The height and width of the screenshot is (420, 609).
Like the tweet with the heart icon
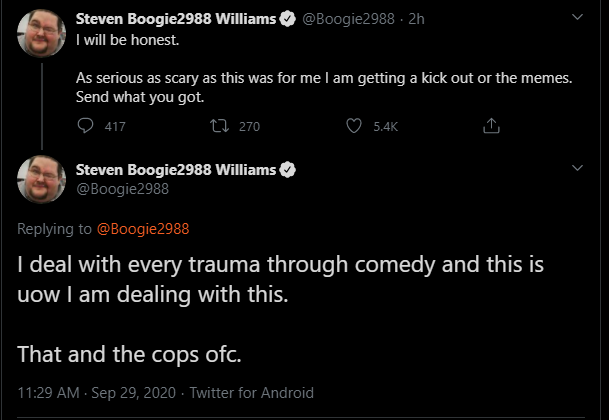(354, 126)
